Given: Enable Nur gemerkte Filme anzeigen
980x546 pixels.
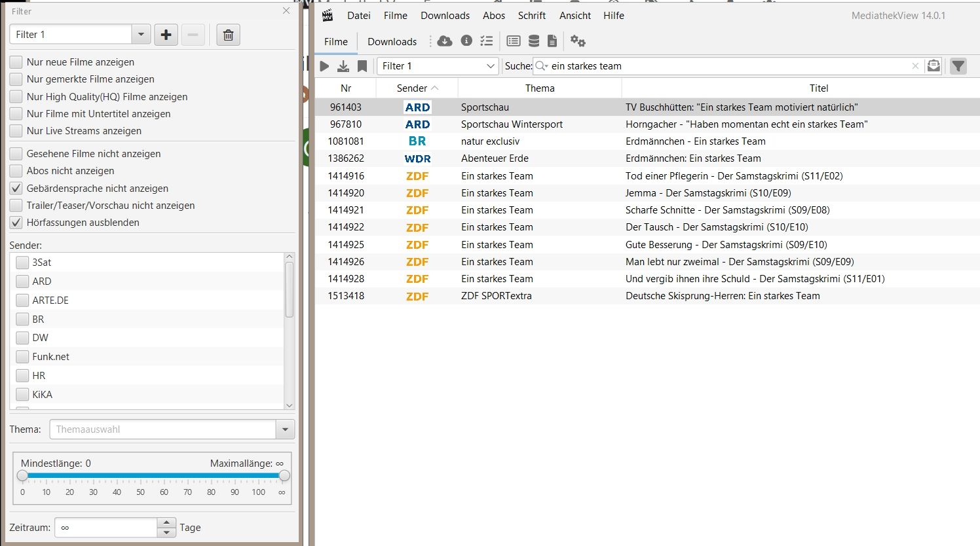Looking at the screenshot, I should point(16,79).
